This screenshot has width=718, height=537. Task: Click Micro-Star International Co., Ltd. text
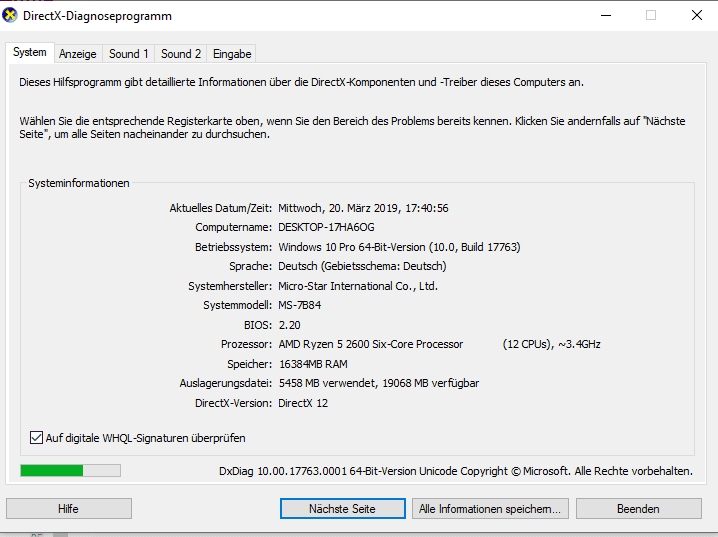point(358,286)
